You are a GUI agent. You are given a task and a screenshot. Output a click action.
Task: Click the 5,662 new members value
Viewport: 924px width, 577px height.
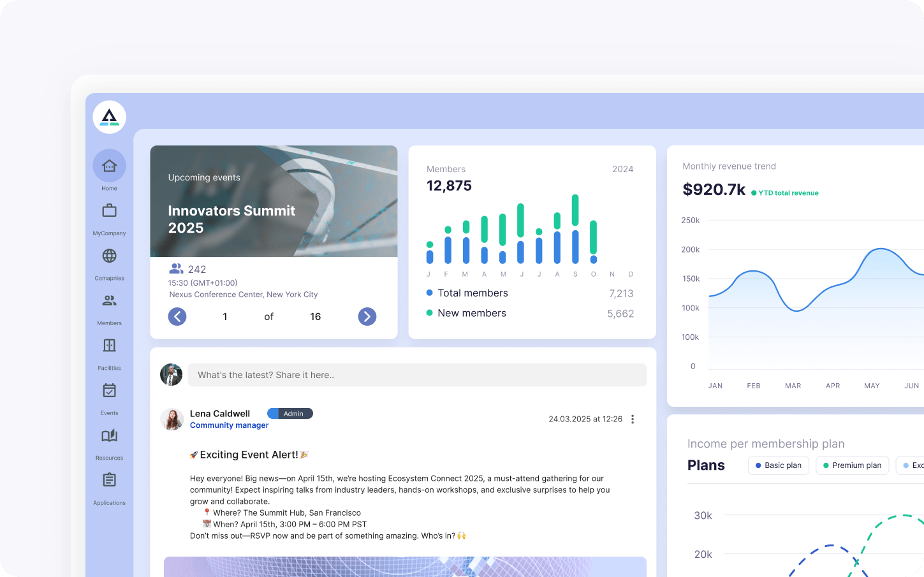coord(620,314)
